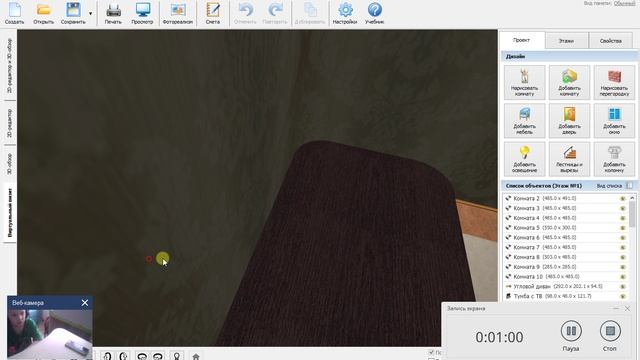
Task: Select Угловой диван in the object list
Action: 566,287
